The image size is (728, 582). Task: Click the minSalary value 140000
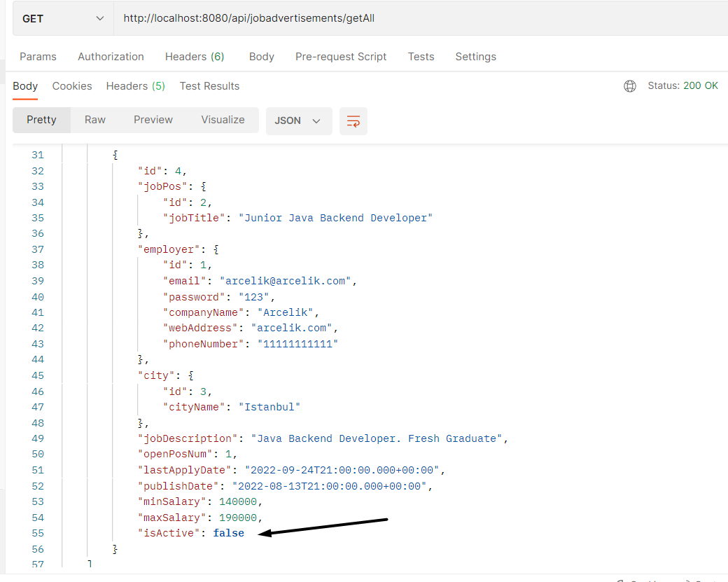tap(238, 501)
